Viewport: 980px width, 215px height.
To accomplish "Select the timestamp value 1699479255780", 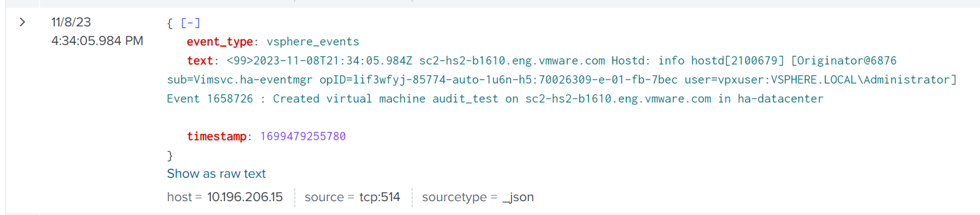I will [303, 136].
